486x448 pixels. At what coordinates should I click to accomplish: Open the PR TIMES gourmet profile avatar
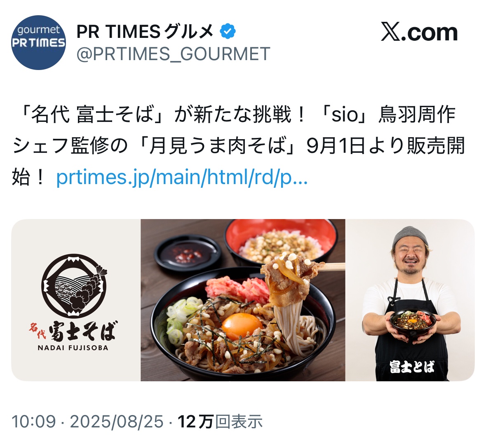tap(38, 42)
